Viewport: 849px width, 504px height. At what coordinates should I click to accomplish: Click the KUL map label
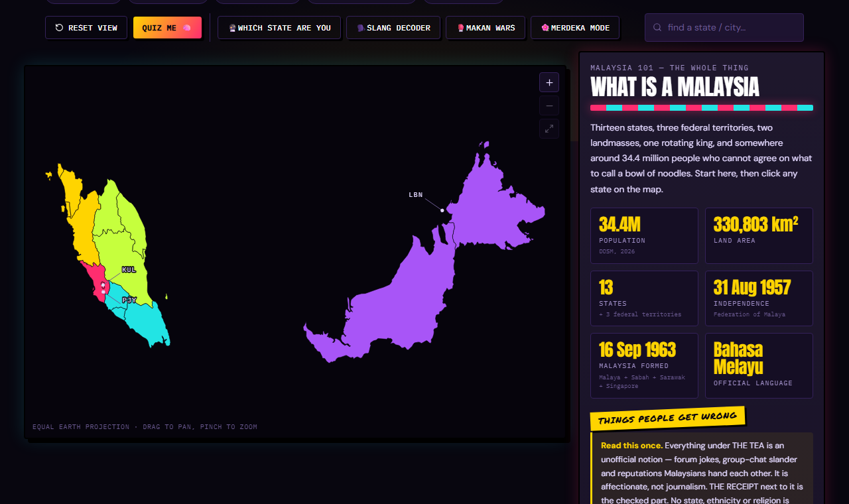pos(129,270)
